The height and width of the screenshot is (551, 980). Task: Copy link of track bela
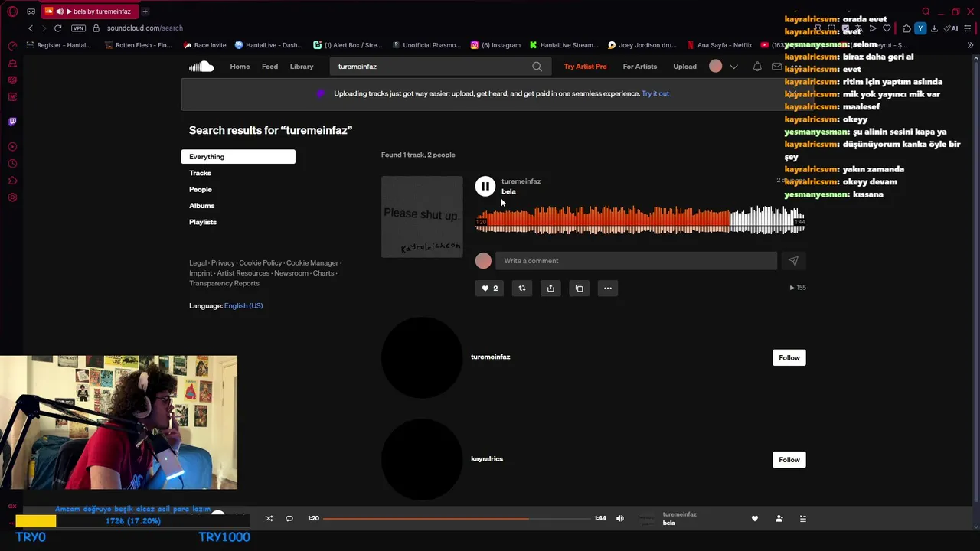(x=579, y=289)
